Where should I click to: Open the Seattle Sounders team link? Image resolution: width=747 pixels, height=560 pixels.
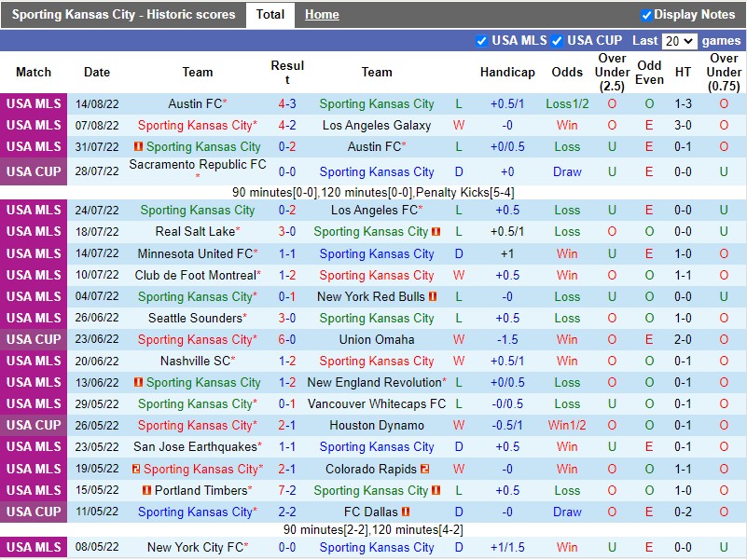click(x=195, y=318)
